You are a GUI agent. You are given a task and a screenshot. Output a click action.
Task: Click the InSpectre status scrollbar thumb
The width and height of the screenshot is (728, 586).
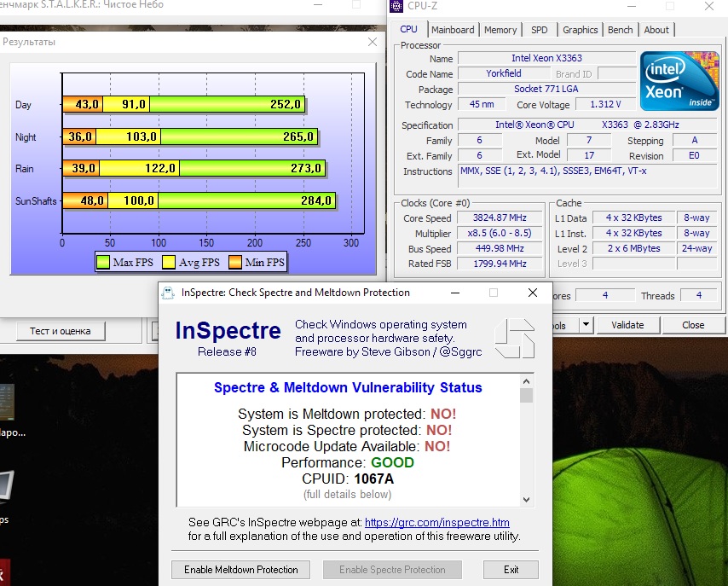526,396
